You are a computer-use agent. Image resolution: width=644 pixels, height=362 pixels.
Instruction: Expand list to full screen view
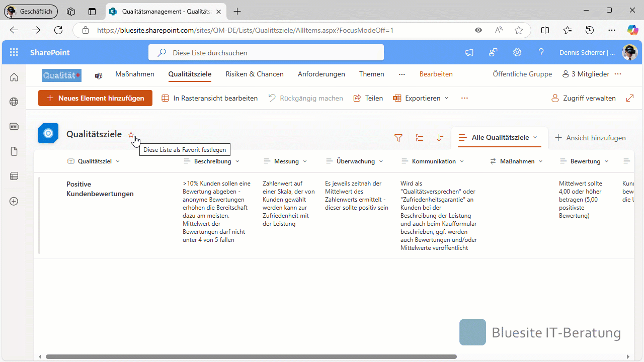click(629, 98)
